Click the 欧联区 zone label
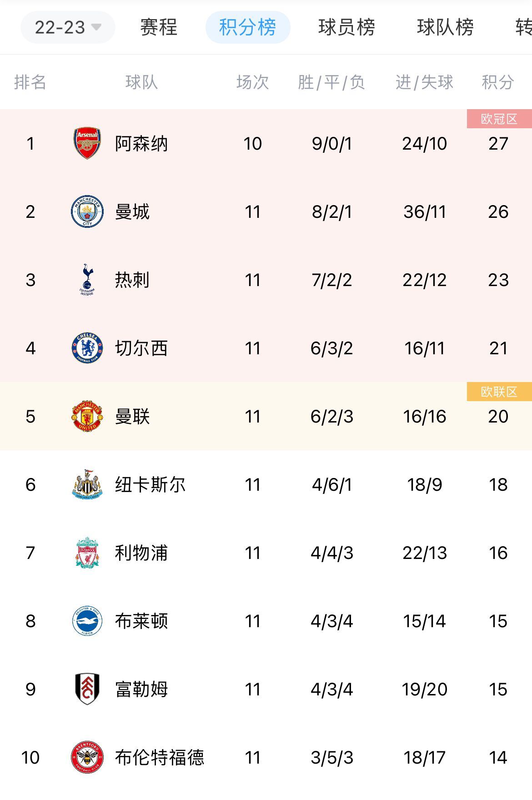Screen dimensions: 532x800 499,392
